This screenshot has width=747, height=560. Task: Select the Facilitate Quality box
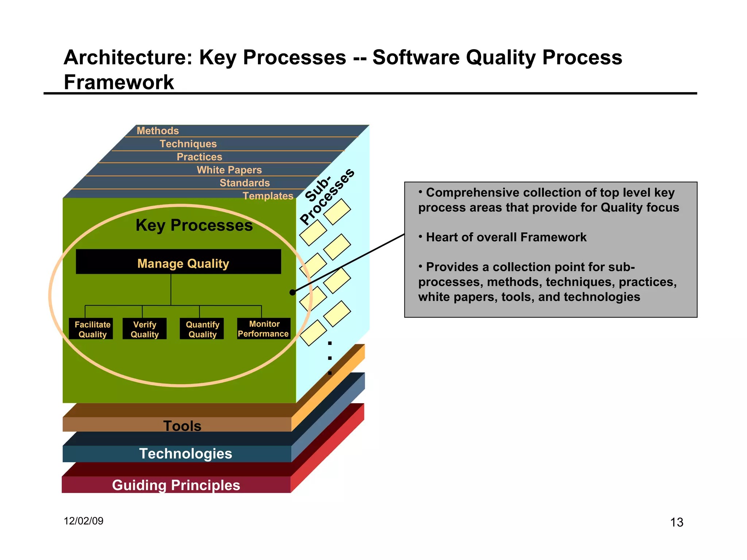[91, 329]
